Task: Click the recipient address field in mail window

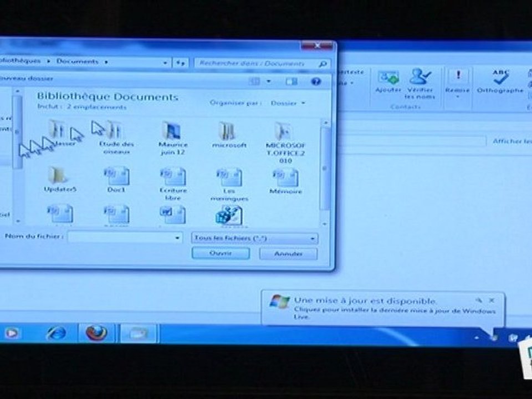Action: coord(412,141)
